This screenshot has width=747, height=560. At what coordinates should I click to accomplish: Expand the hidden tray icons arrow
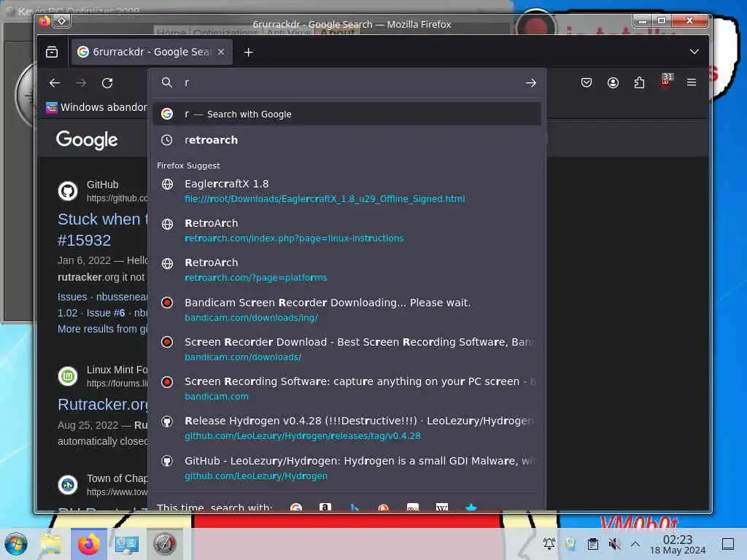[x=635, y=543]
